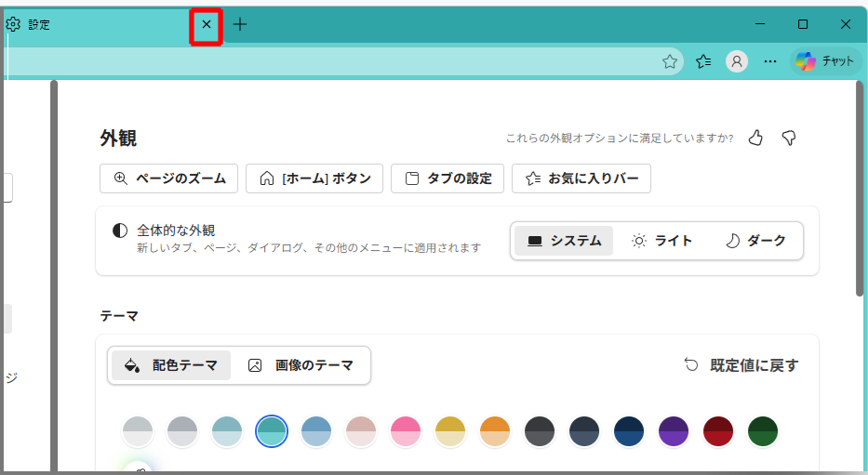
Task: Open the Copilot チャット button
Action: pos(825,60)
